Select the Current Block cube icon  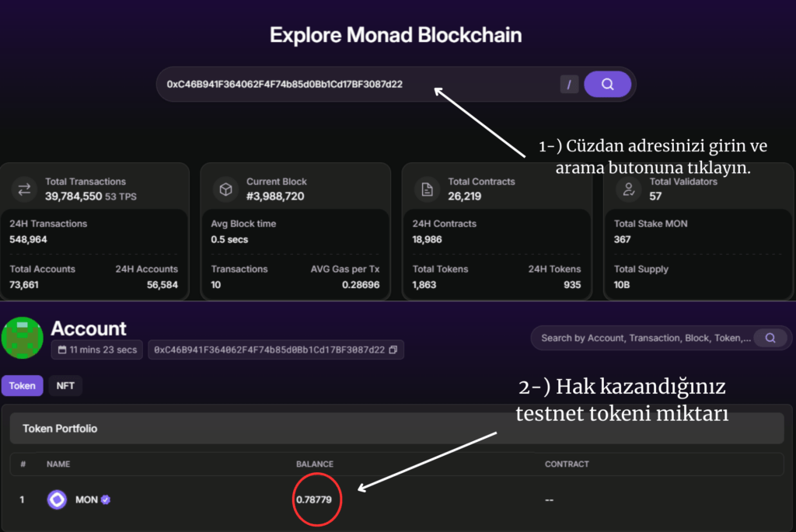(x=225, y=189)
